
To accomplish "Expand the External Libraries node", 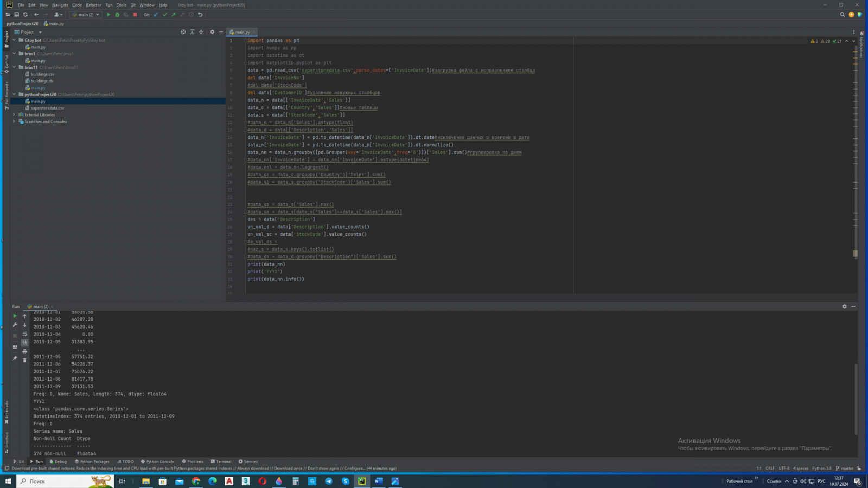I will click(x=14, y=115).
